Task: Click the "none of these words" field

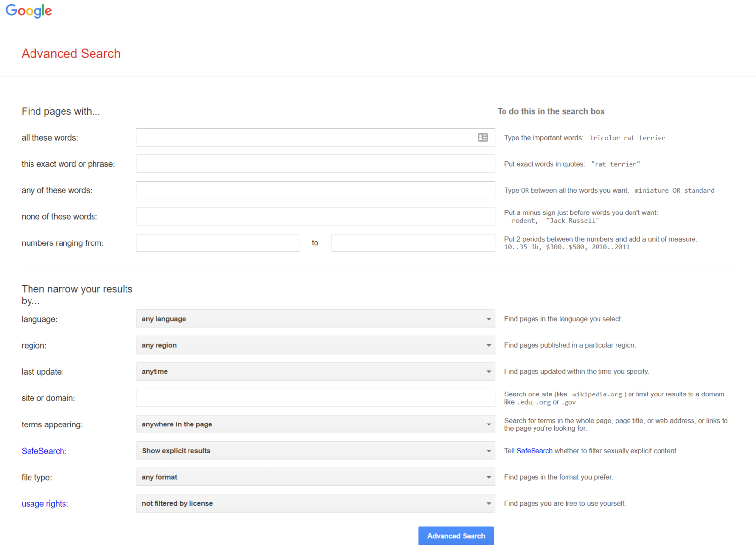Action: click(x=315, y=216)
